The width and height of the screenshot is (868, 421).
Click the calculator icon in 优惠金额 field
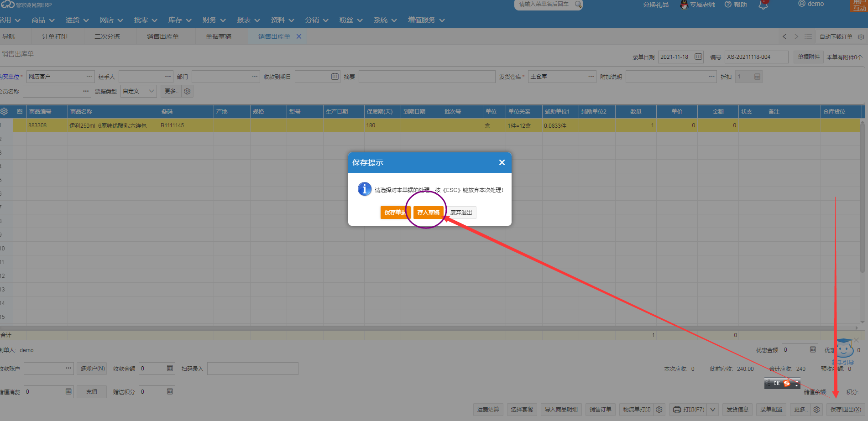tap(813, 350)
